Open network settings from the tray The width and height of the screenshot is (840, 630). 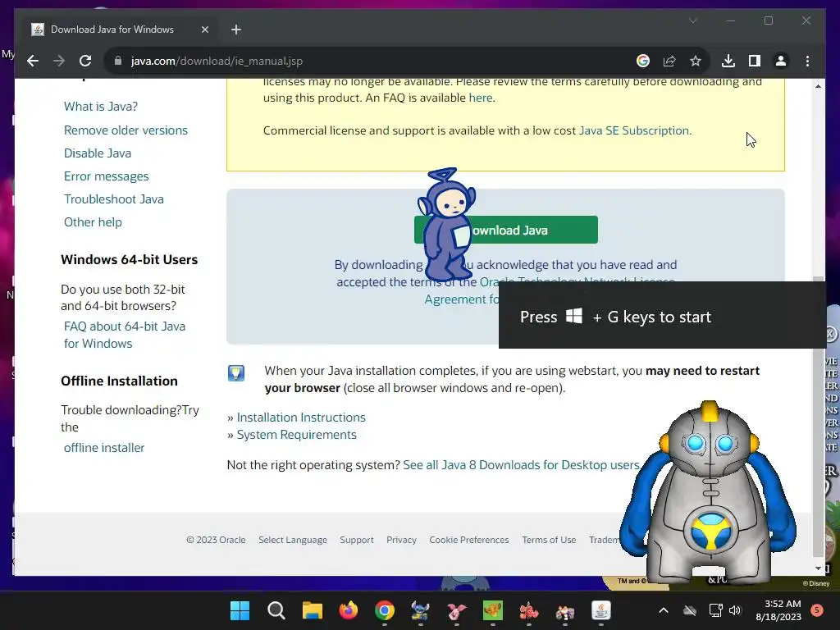pos(715,610)
